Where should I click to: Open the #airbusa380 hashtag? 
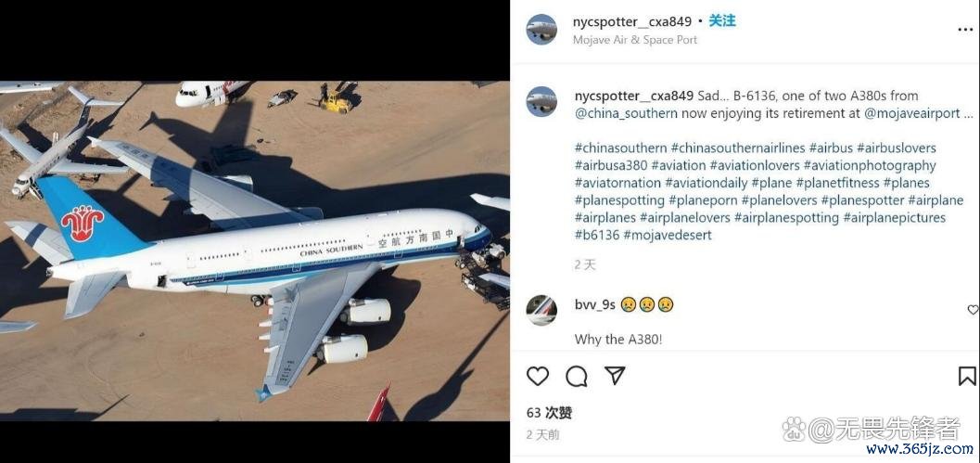click(611, 166)
